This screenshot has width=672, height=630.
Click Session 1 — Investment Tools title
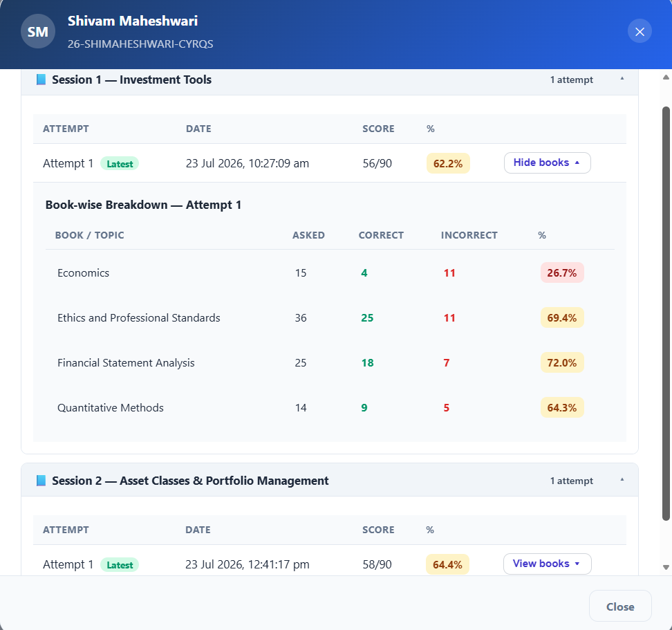131,80
